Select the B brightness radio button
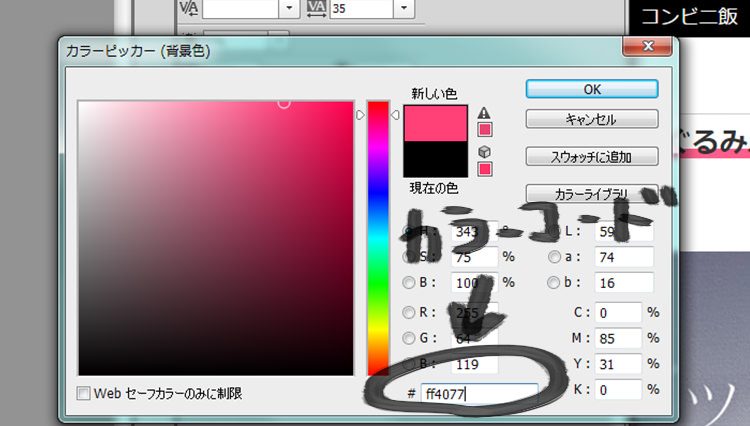This screenshot has height=426, width=750. 408,283
